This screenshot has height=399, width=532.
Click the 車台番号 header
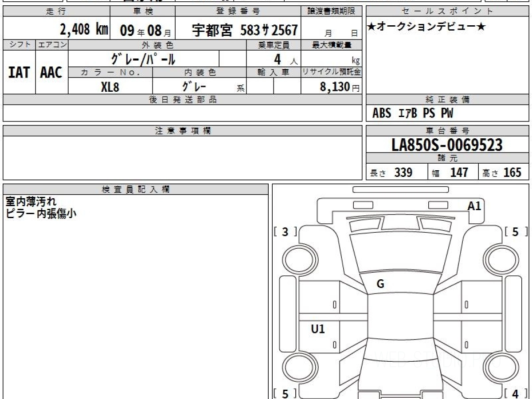point(448,131)
